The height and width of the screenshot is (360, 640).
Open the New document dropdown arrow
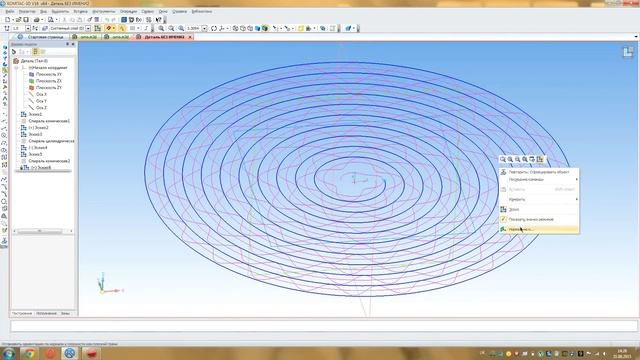[13, 20]
